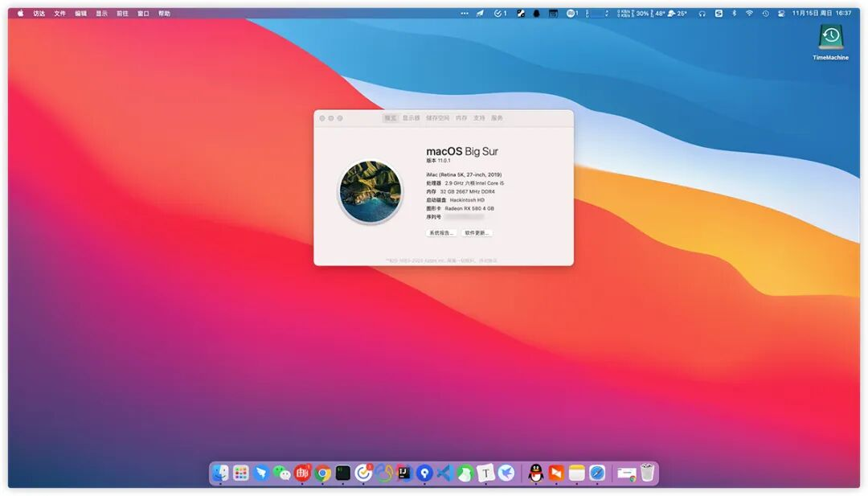
Task: Click the penguin QQ icon in menu bar
Action: [x=536, y=14]
